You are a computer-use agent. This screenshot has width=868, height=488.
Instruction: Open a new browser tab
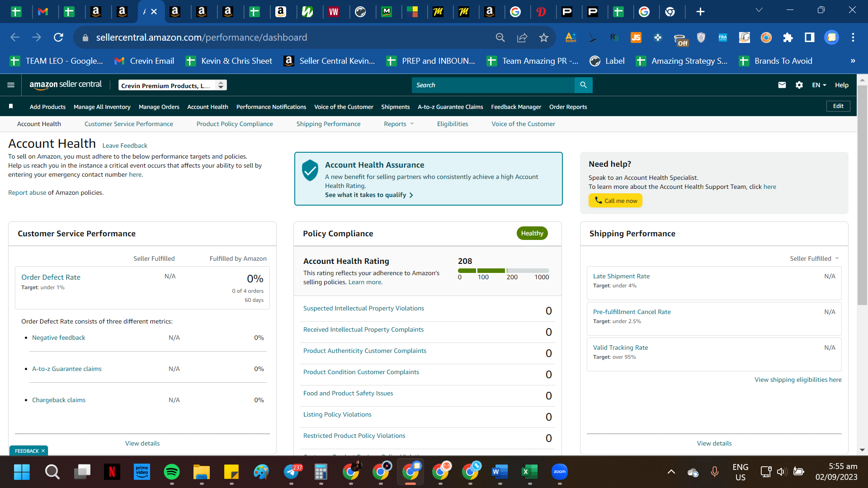[700, 12]
